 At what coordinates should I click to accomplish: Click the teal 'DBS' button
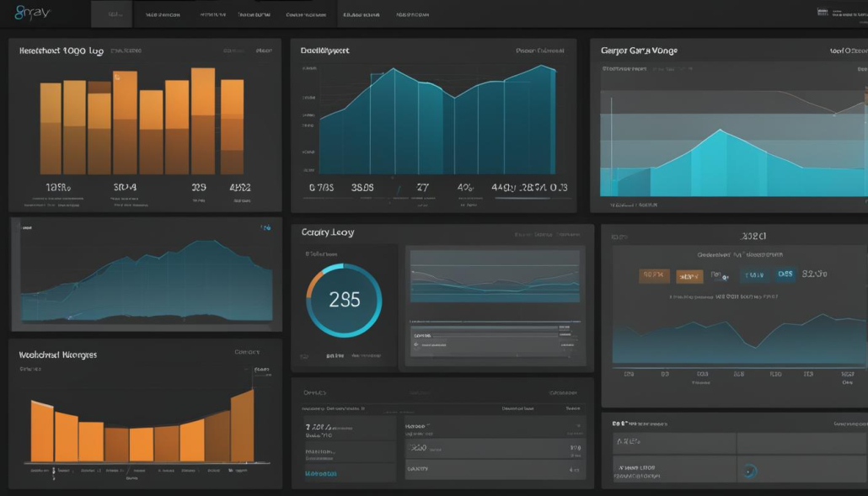pyautogui.click(x=785, y=275)
